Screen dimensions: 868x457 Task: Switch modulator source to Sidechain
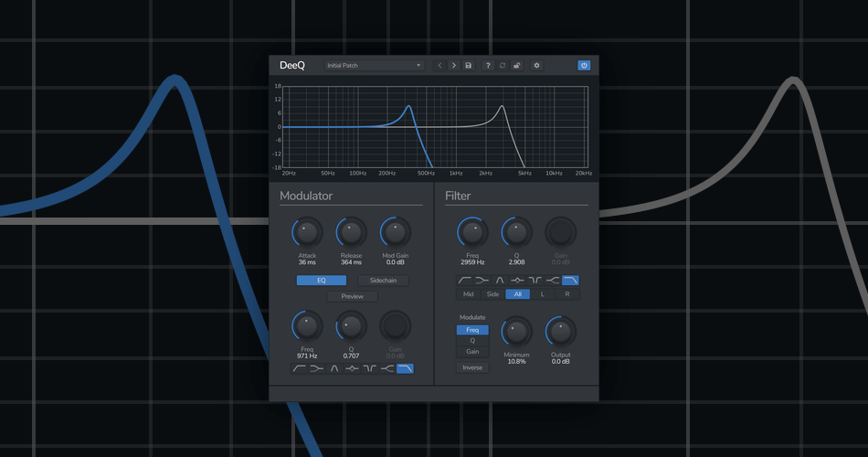383,281
